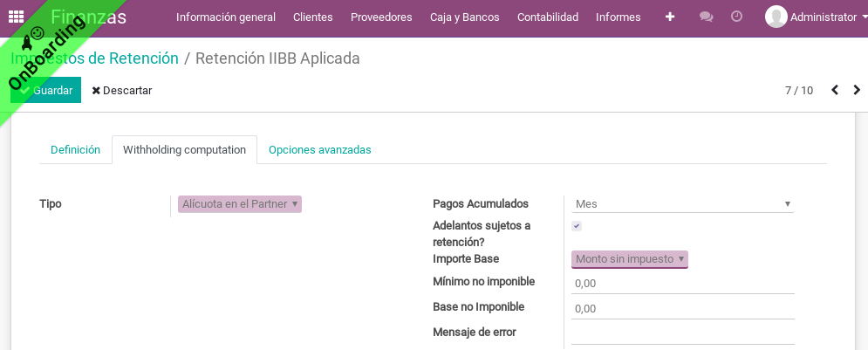The height and width of the screenshot is (350, 868).
Task: Click the Mínimo no imponible field
Action: 682,284
